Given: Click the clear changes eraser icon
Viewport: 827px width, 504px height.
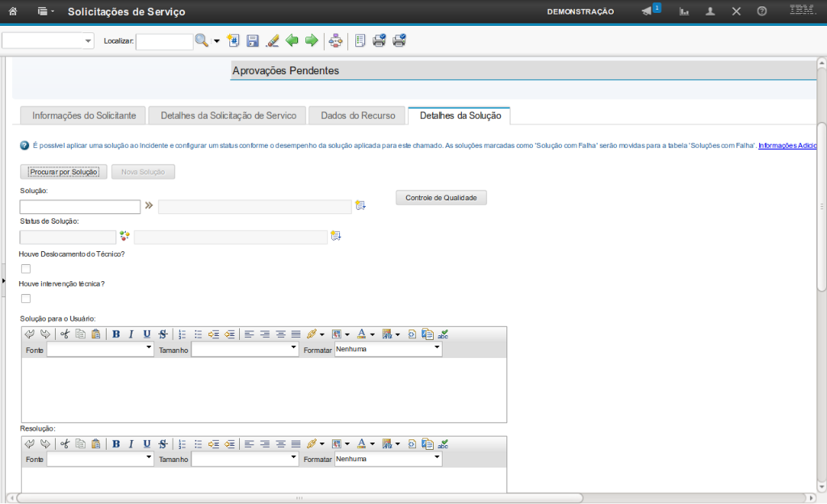Looking at the screenshot, I should 272,41.
